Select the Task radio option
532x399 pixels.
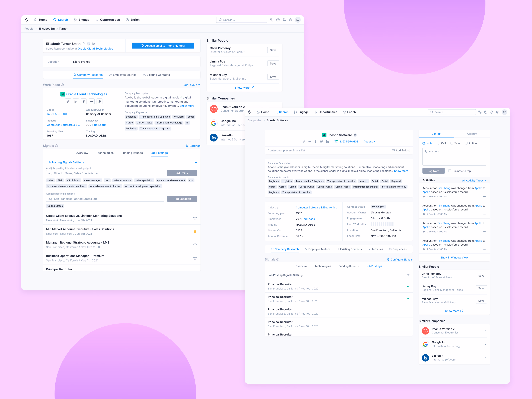[452, 143]
